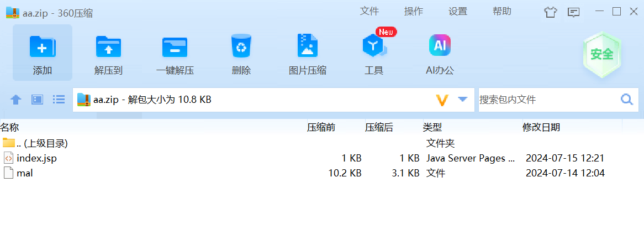Expand the address bar path dropdown
The width and height of the screenshot is (644, 229).
tap(463, 100)
